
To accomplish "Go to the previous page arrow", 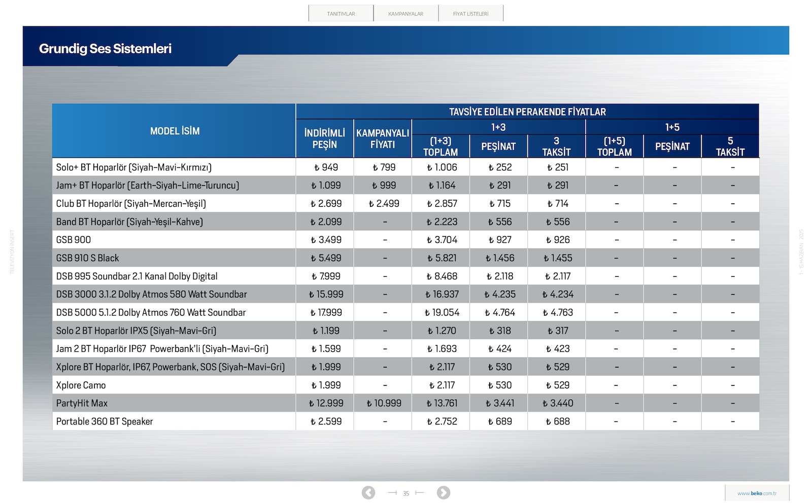I will pyautogui.click(x=368, y=492).
